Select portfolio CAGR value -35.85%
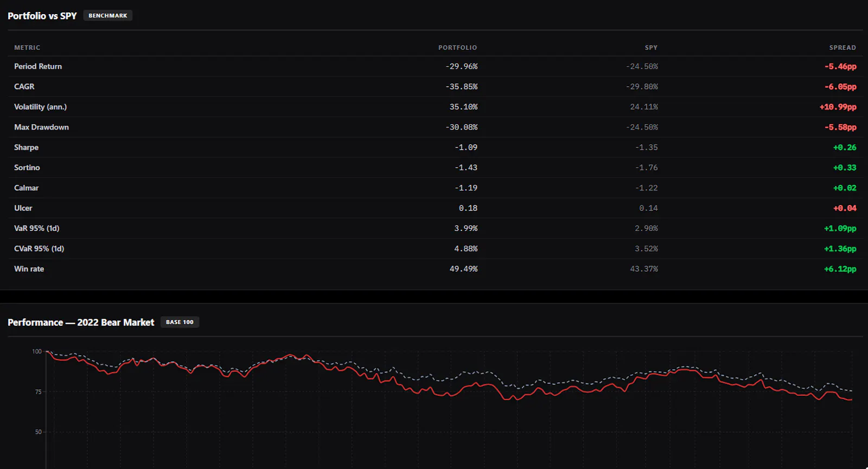This screenshot has height=469, width=868. click(x=462, y=86)
